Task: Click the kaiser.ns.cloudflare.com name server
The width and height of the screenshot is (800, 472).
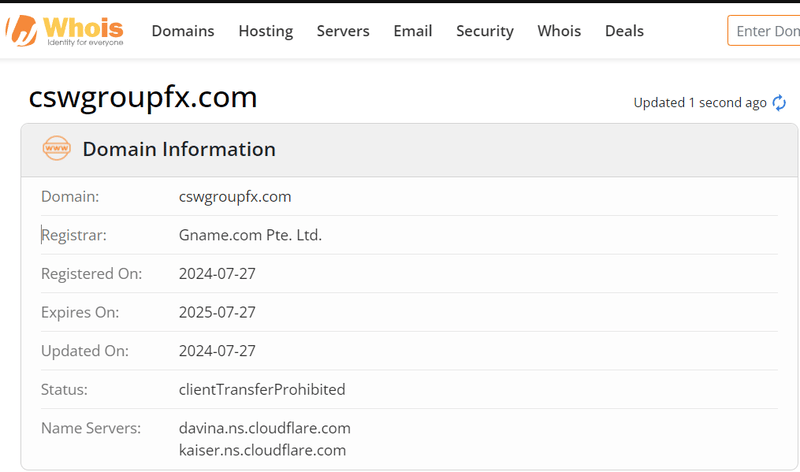Action: click(262, 450)
